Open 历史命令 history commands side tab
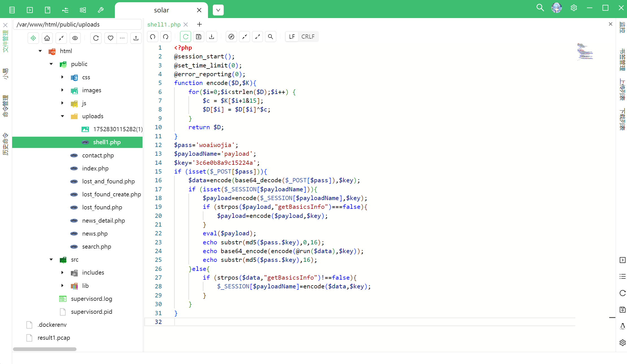The image size is (627, 364). [5, 144]
